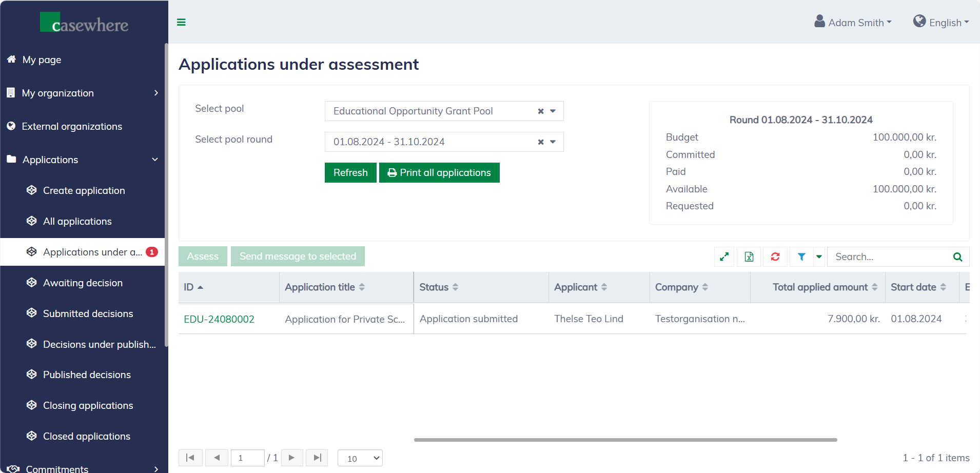This screenshot has width=980, height=473.
Task: Click the blue filter funnel icon
Action: click(x=801, y=257)
